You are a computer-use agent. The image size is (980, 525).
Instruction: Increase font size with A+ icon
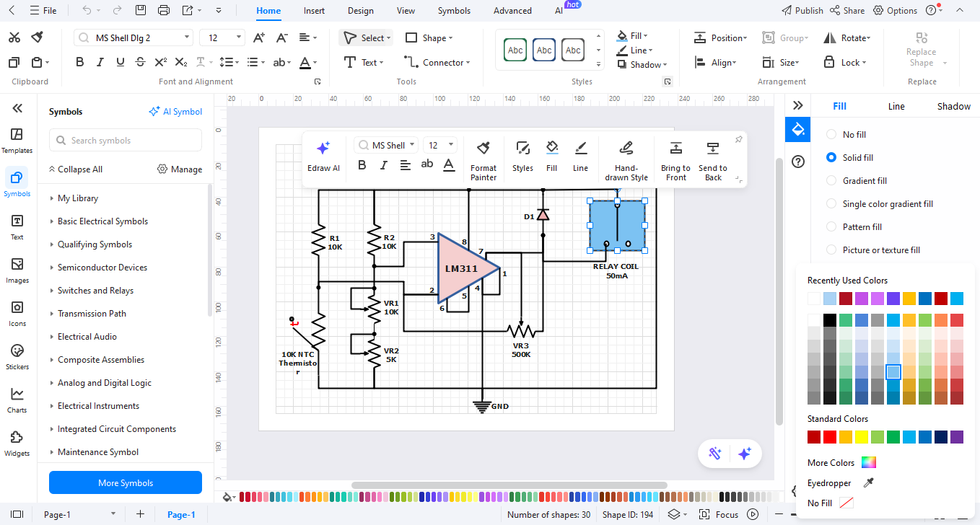[x=259, y=37]
